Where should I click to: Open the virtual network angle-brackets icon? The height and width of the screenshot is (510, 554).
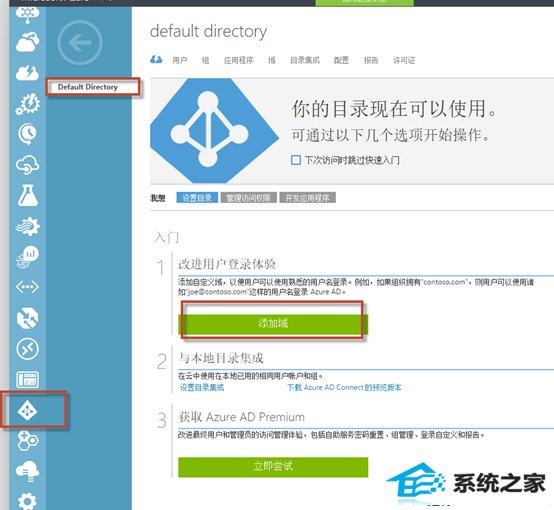28,287
